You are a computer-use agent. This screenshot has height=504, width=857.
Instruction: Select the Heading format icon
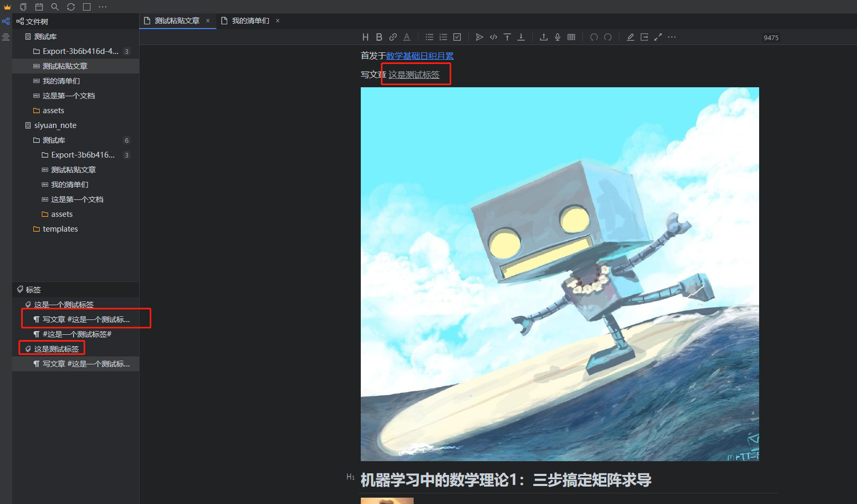point(366,37)
